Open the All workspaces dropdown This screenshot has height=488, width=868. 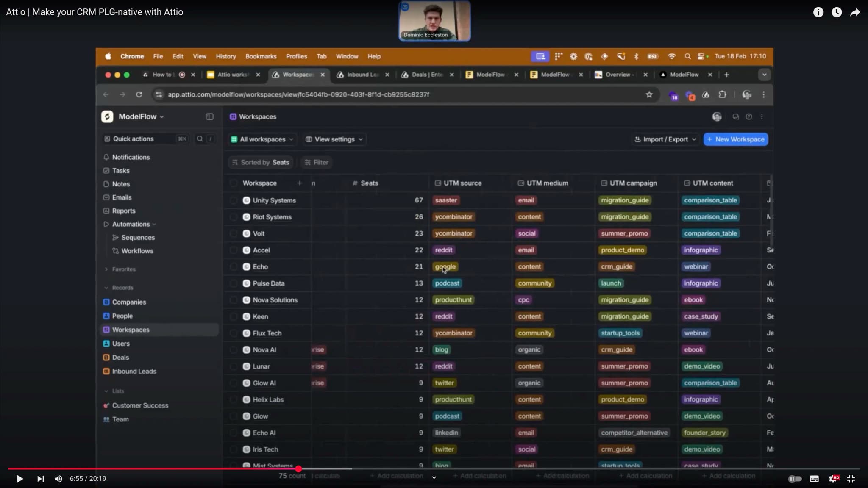coord(262,139)
